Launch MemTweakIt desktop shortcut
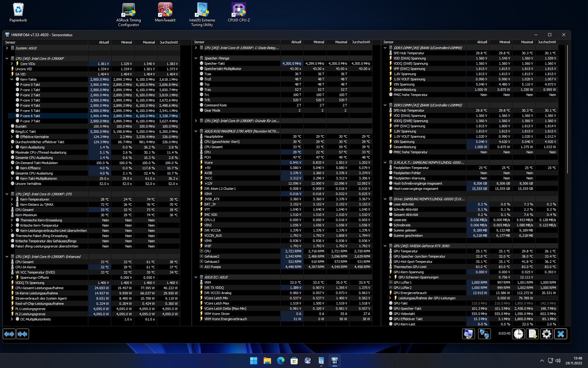This screenshot has height=368, width=588. click(x=165, y=13)
